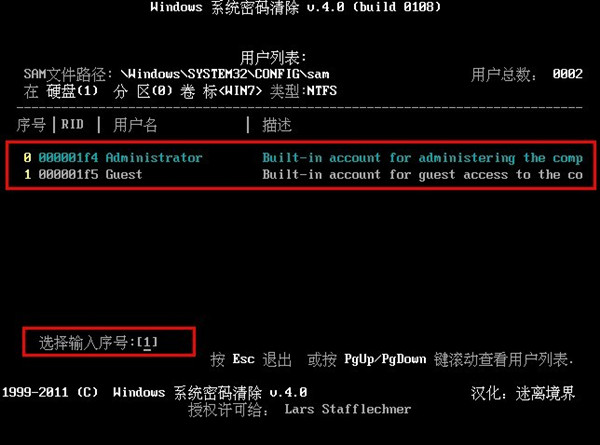Click index 0 beside Administrator
The width and height of the screenshot is (600, 445).
27,158
